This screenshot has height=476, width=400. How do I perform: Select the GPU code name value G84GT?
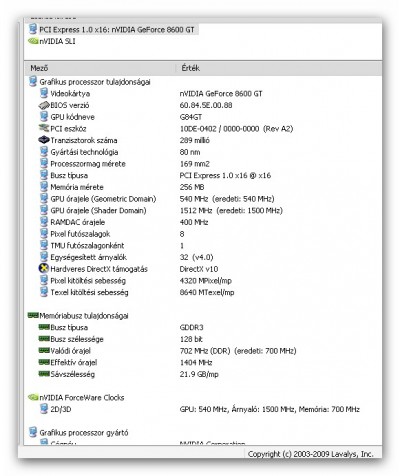(x=191, y=117)
